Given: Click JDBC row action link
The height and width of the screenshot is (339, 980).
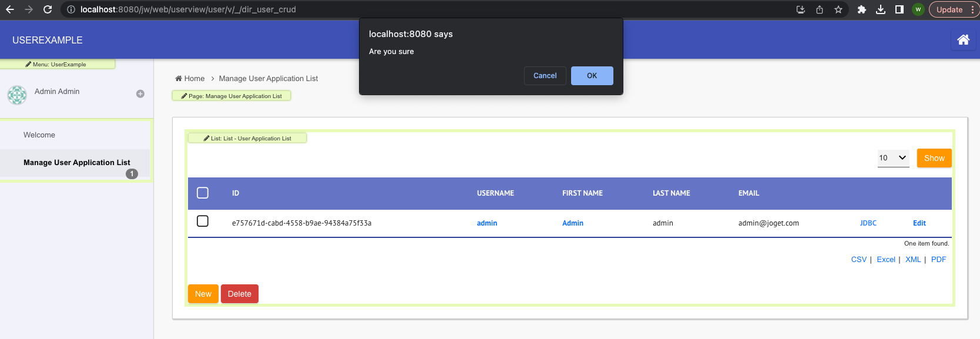Looking at the screenshot, I should point(868,223).
